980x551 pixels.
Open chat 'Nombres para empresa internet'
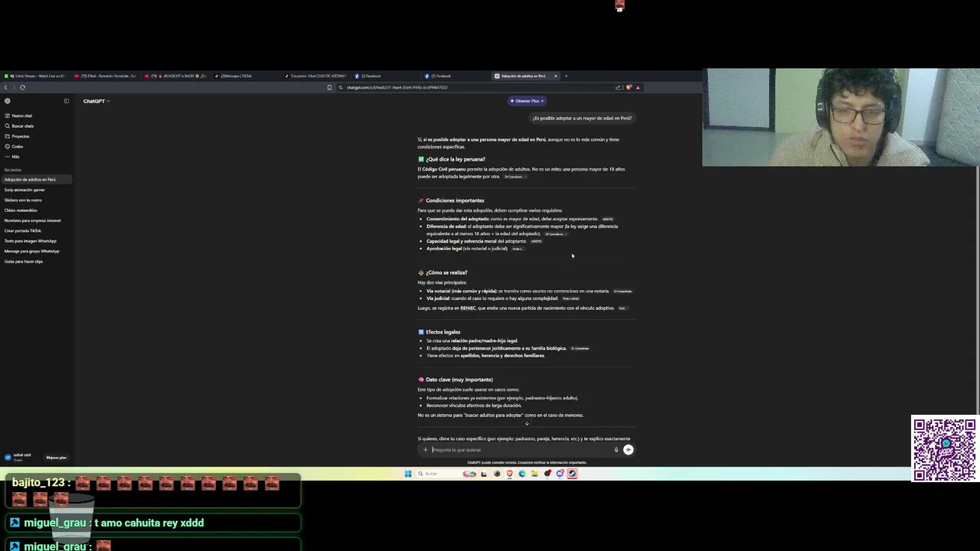pos(36,220)
